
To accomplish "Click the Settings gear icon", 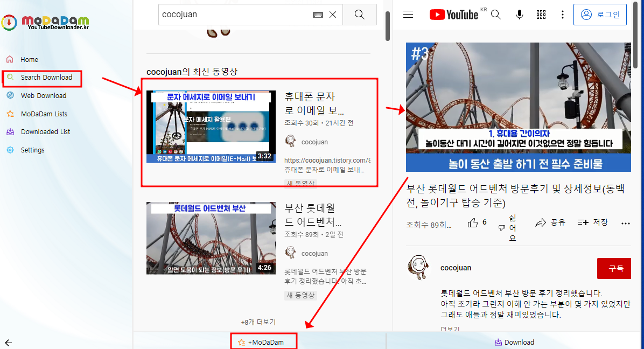I will [10, 150].
